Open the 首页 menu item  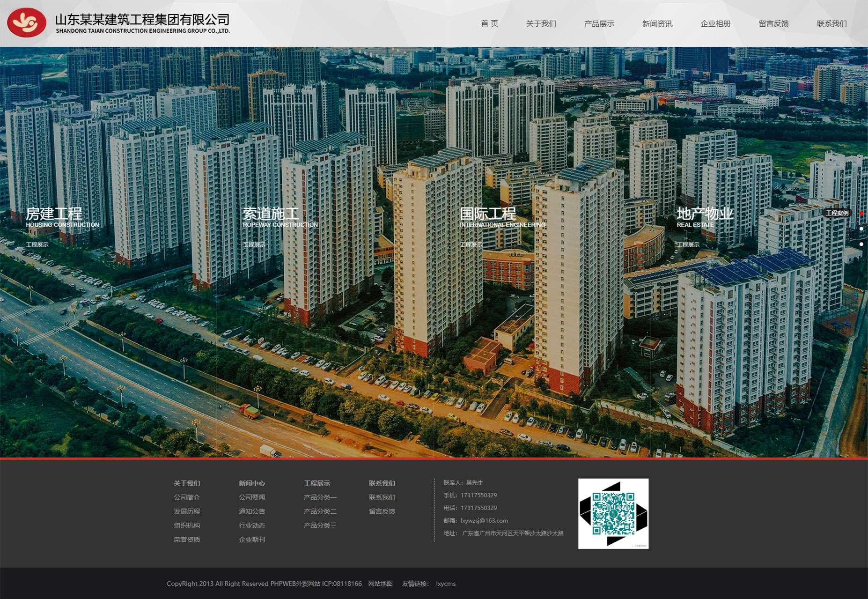[489, 23]
